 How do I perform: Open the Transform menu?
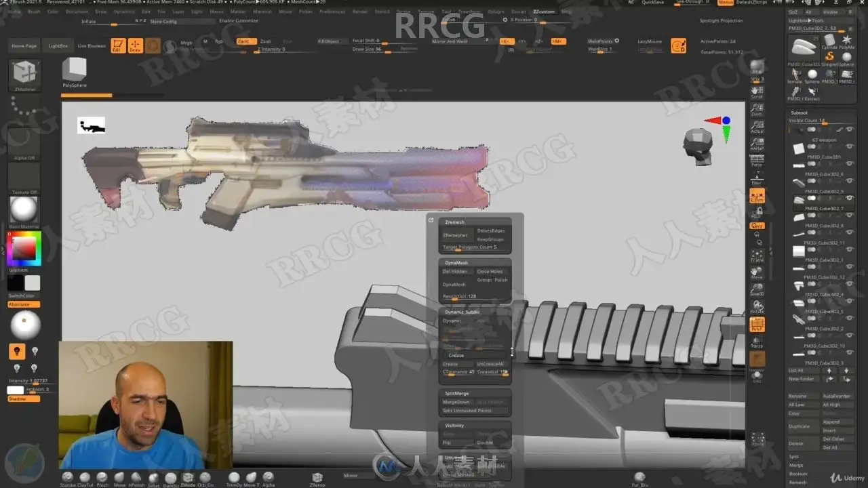click(470, 12)
